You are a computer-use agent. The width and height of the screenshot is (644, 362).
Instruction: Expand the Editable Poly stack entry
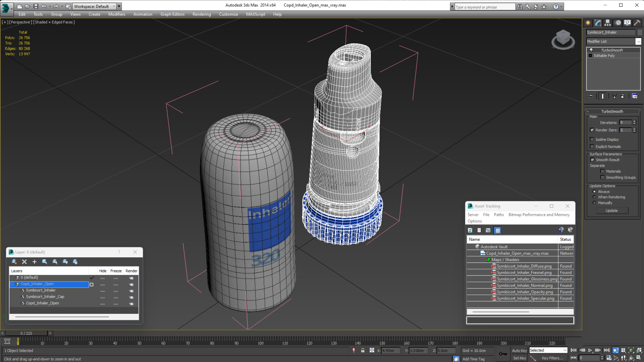coord(590,55)
